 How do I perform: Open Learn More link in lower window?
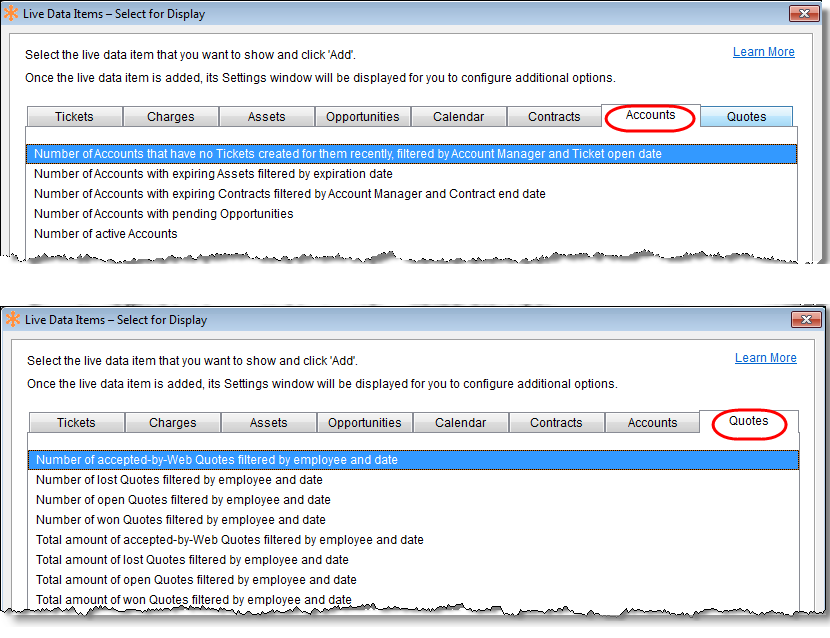(765, 358)
